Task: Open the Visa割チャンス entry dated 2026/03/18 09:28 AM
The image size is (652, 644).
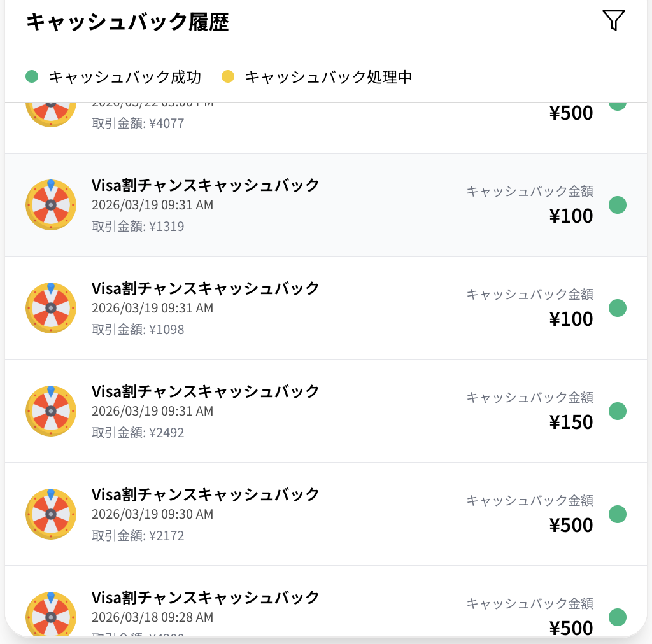Action: point(205,598)
